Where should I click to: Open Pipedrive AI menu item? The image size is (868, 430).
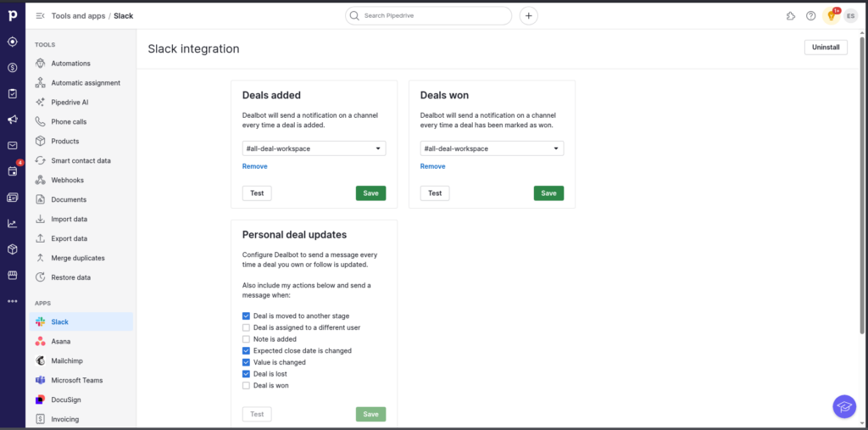tap(81, 103)
